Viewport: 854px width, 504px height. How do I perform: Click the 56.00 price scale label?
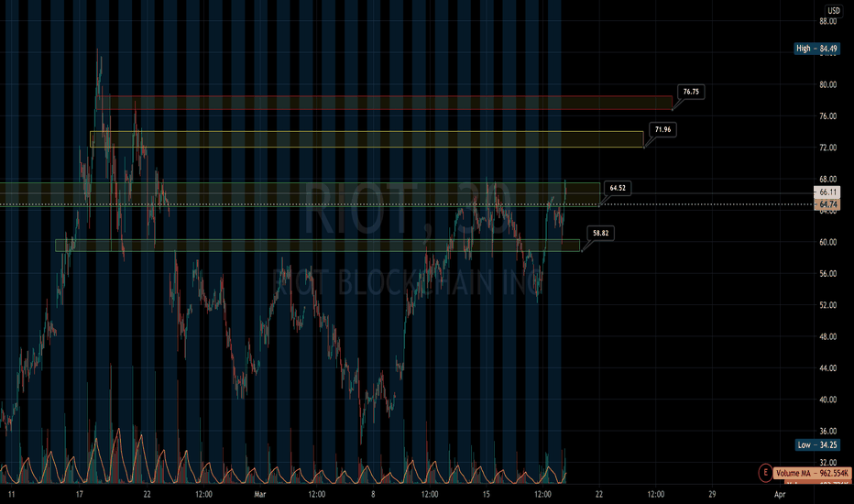827,273
